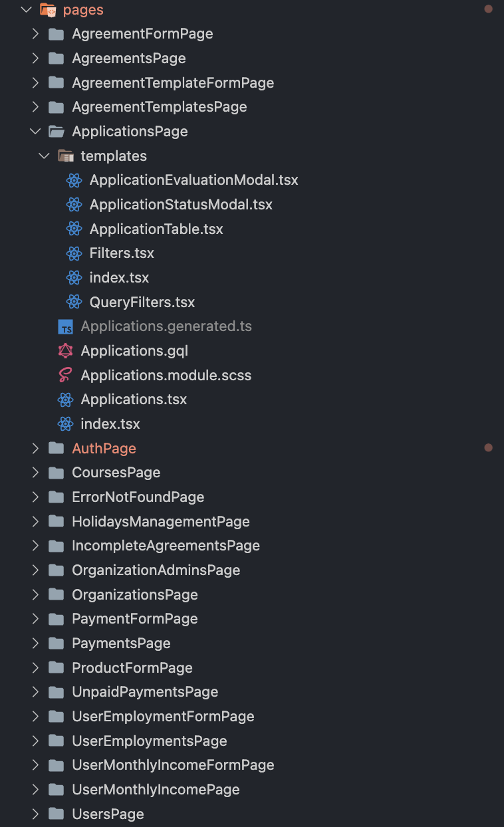
Task: Click the React icon next to ApplicationTable.tsx
Action: click(74, 229)
